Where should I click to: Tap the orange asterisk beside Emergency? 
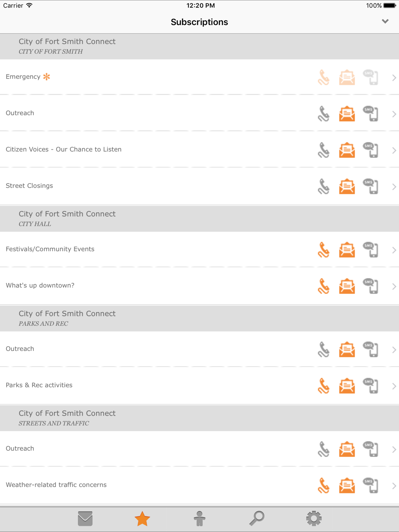point(46,77)
